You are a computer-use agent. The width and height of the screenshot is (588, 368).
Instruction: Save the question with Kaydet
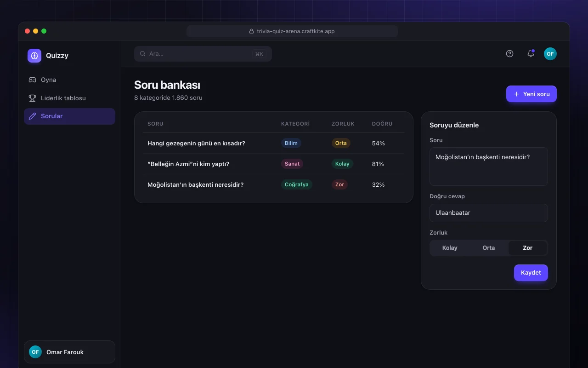pos(531,273)
